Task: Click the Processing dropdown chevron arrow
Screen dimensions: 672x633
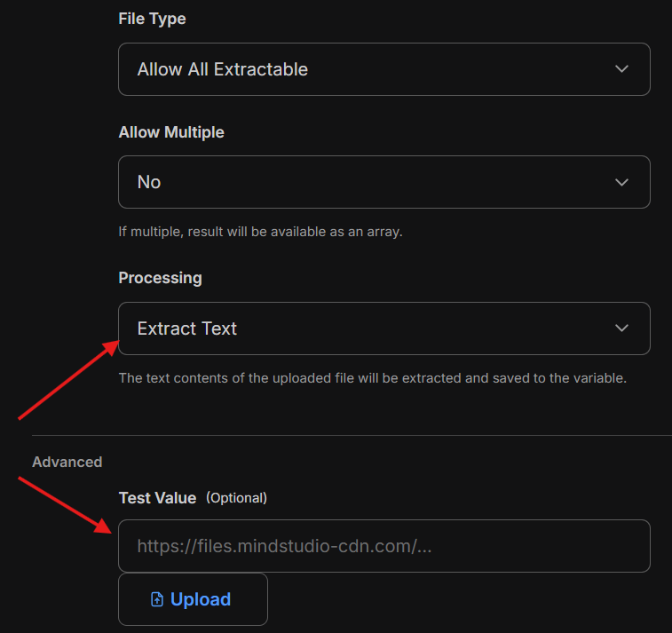Action: (x=621, y=328)
